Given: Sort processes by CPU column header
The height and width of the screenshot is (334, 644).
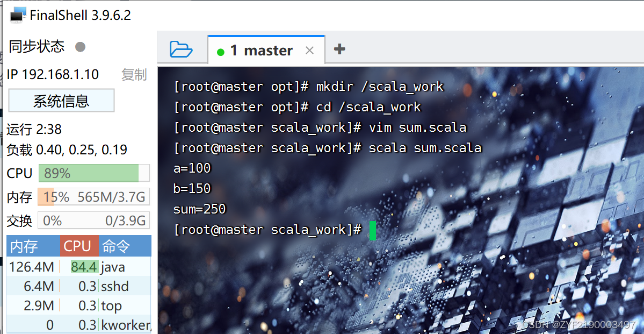Looking at the screenshot, I should 79,246.
